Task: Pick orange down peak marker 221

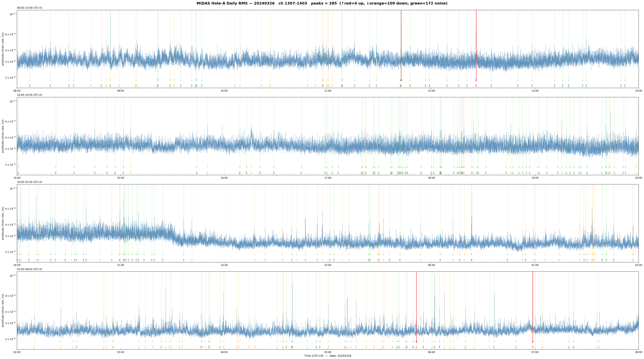Action: tap(139, 342)
